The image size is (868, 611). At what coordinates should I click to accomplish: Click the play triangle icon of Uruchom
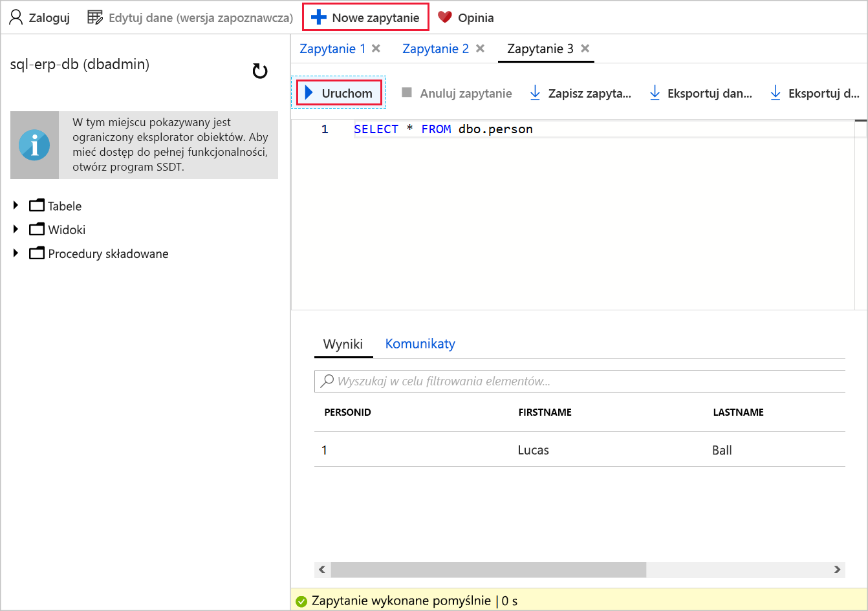pyautogui.click(x=309, y=92)
